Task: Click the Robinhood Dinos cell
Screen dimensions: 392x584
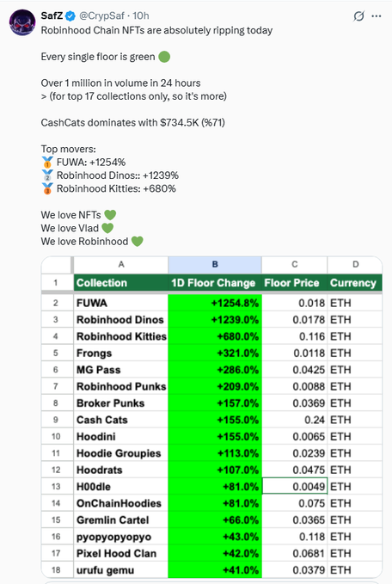Action: click(x=121, y=320)
